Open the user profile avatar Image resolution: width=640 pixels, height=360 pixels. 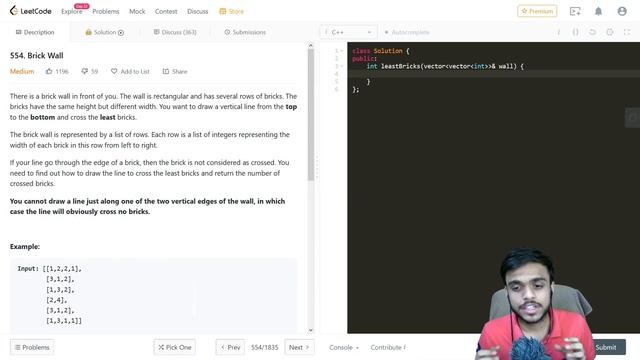(622, 11)
